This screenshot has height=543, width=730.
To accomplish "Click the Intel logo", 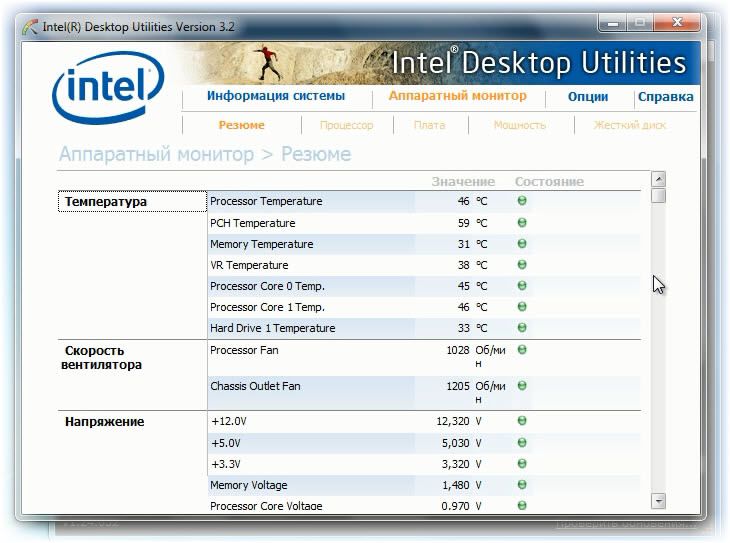I will [x=106, y=90].
